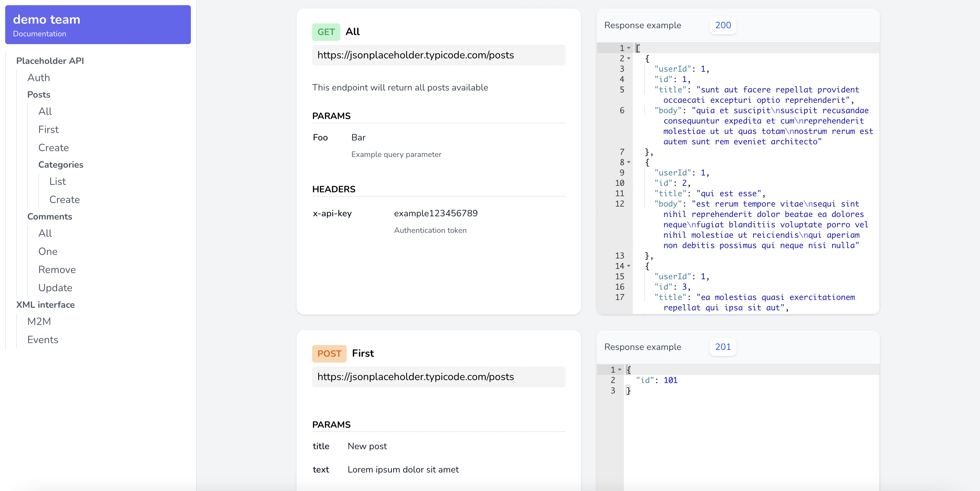Screen dimensions: 980x491
Task: Click the URL field of the POST First endpoint
Action: 439,377
